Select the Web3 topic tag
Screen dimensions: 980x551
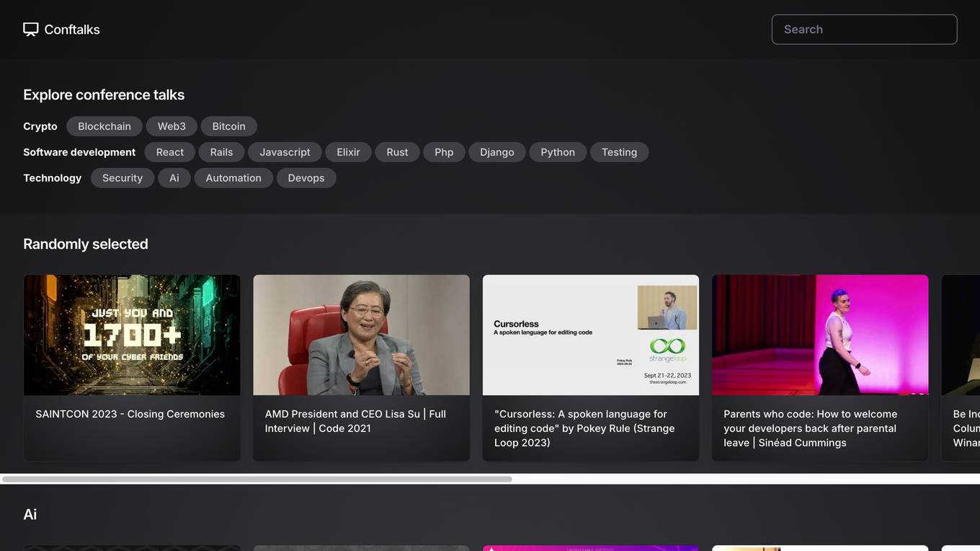(171, 126)
